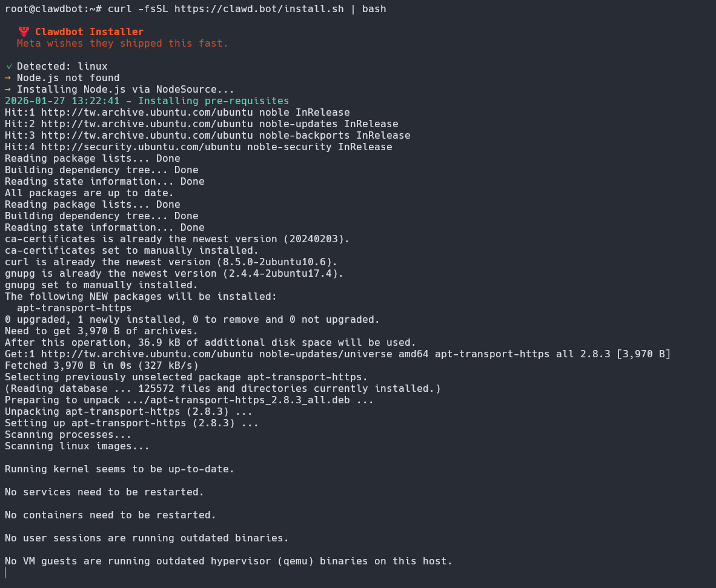Click the indented apt-transport-https package name

(x=74, y=308)
